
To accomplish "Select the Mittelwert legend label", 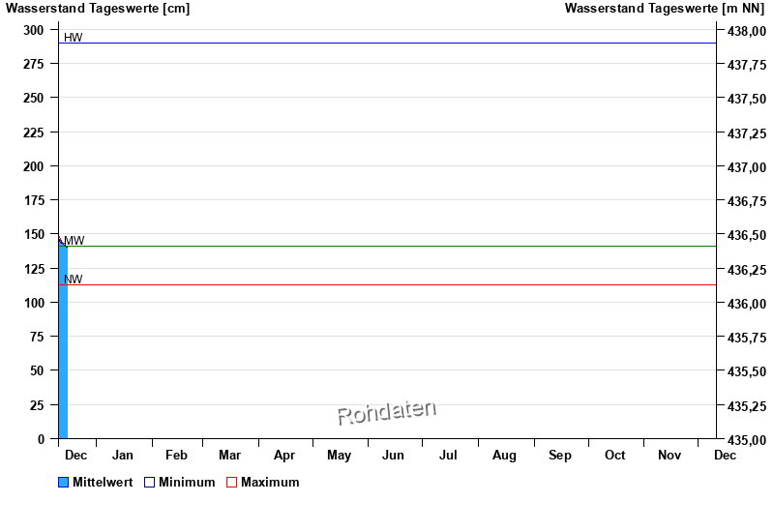I will point(103,483).
